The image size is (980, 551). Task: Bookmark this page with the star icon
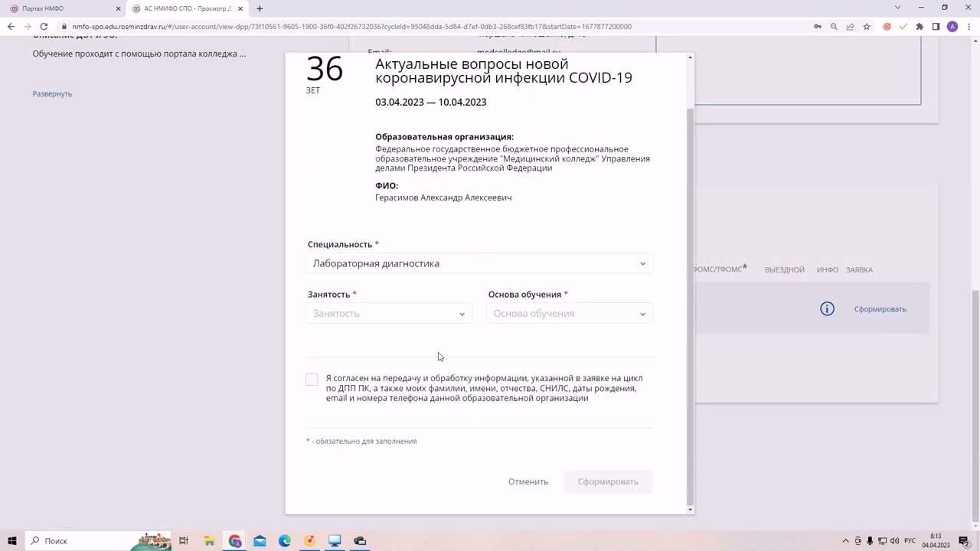tap(867, 27)
